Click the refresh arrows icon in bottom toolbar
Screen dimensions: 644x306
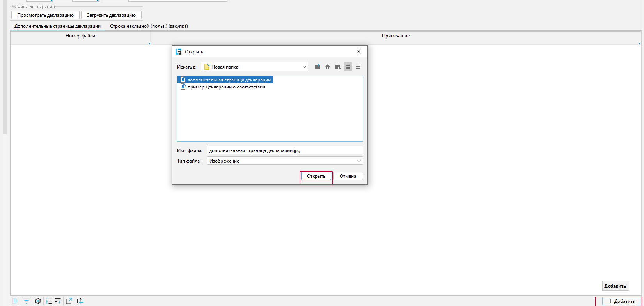pos(80,301)
